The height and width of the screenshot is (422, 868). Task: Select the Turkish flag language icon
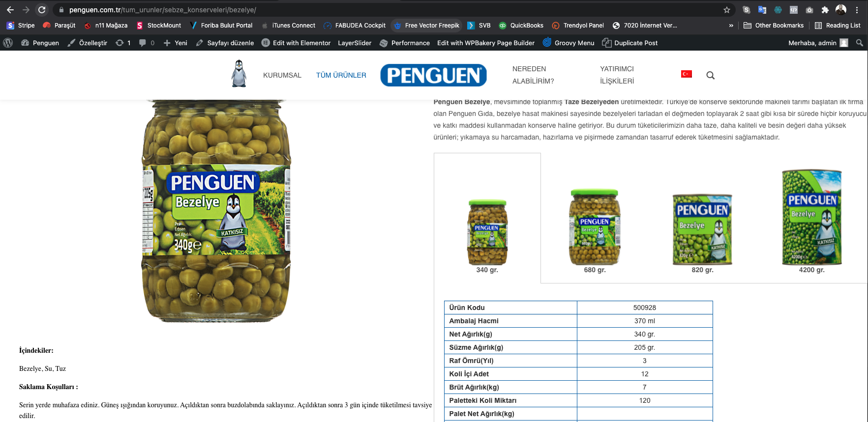[687, 74]
